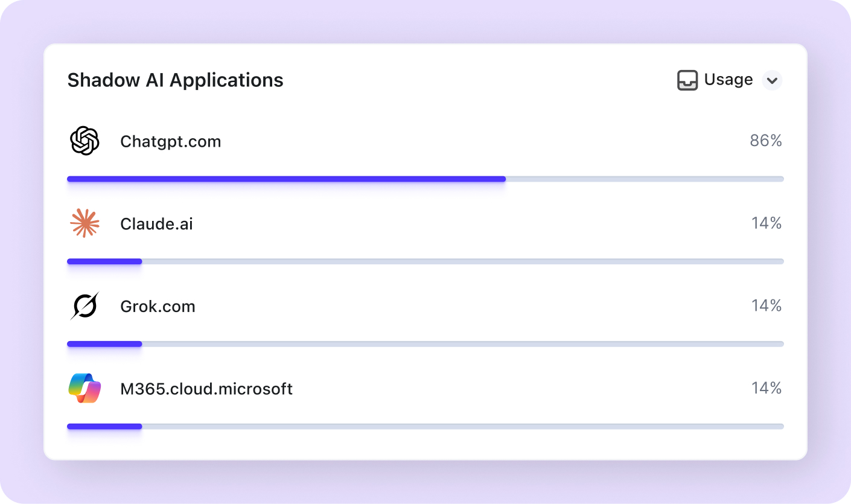Click the 86% value for Chatgpt.com
This screenshot has width=851, height=504.
pos(766,141)
